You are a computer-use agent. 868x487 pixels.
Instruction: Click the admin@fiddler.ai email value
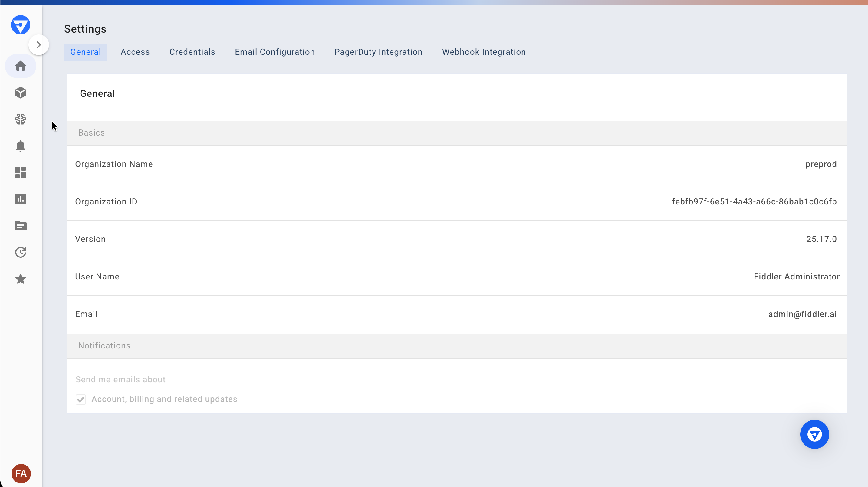(802, 314)
